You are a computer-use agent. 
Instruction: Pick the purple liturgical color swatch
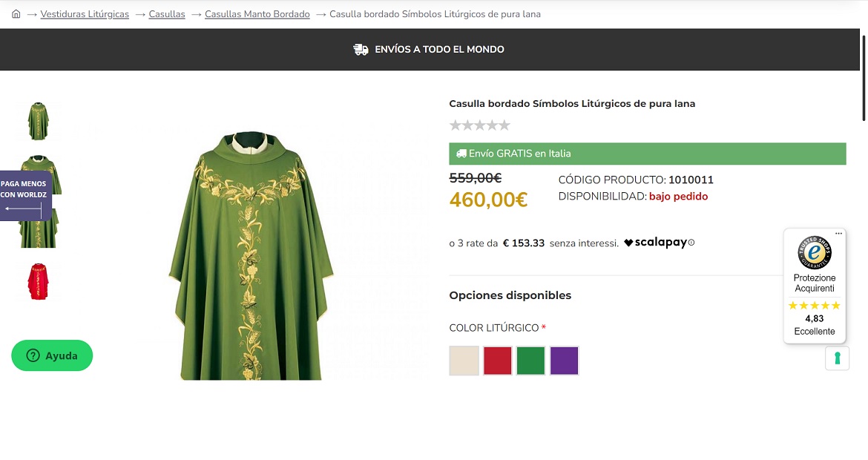click(x=564, y=361)
